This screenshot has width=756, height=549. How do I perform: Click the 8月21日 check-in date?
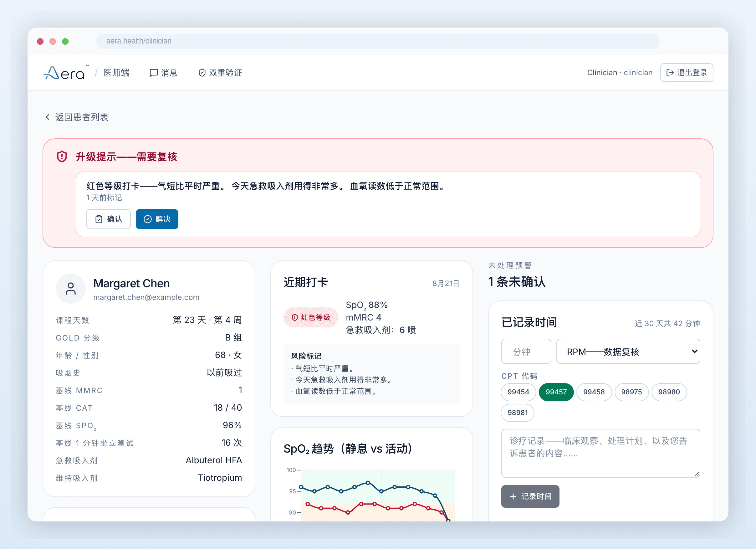[x=446, y=283]
